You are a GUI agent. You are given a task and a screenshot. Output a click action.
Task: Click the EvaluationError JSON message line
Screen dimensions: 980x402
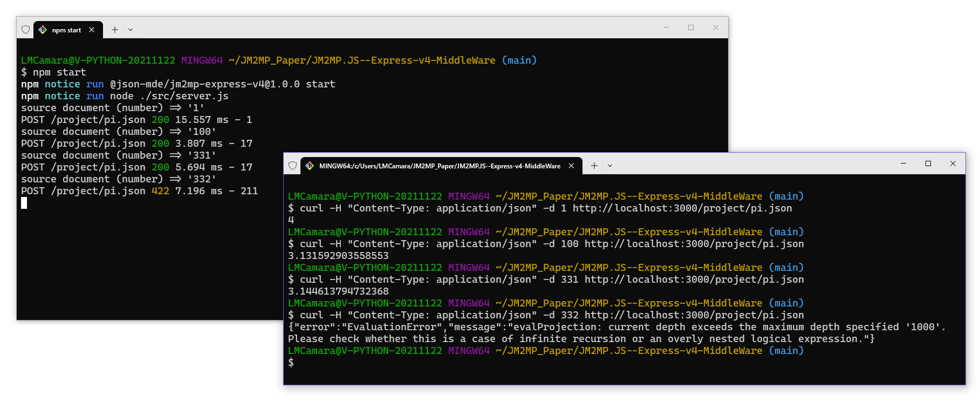point(617,327)
